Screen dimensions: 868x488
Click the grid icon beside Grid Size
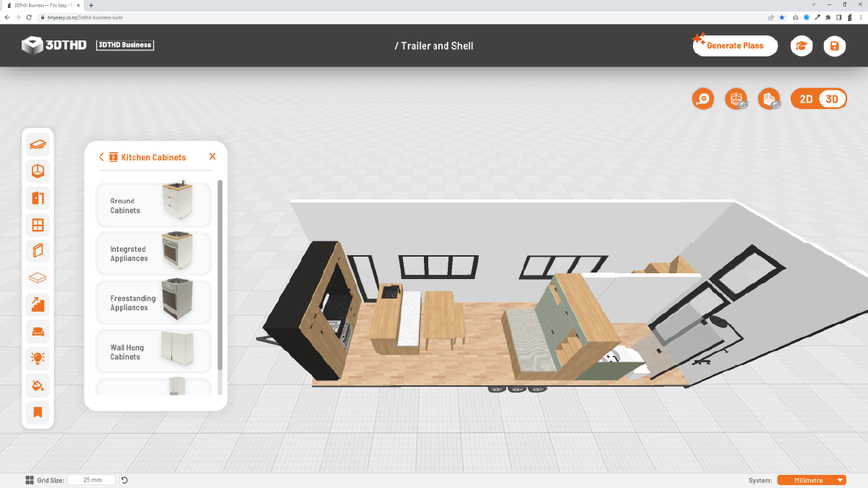pos(30,480)
